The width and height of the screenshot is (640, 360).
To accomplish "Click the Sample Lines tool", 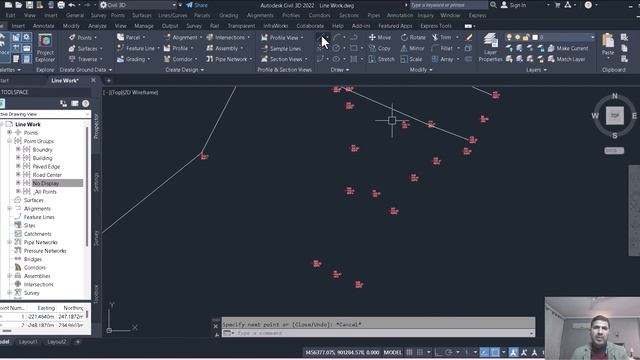I will point(281,49).
